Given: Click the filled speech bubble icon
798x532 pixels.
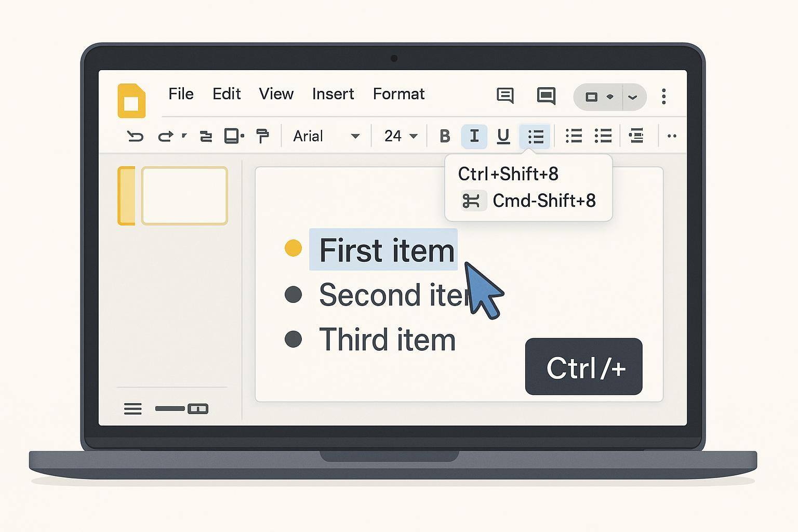Looking at the screenshot, I should (x=546, y=96).
